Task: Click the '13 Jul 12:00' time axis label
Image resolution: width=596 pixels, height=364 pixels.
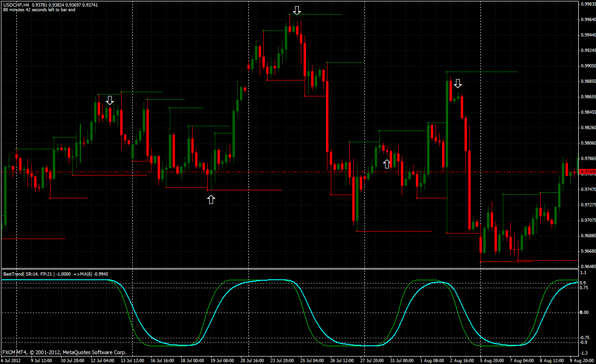Action: coord(132,361)
